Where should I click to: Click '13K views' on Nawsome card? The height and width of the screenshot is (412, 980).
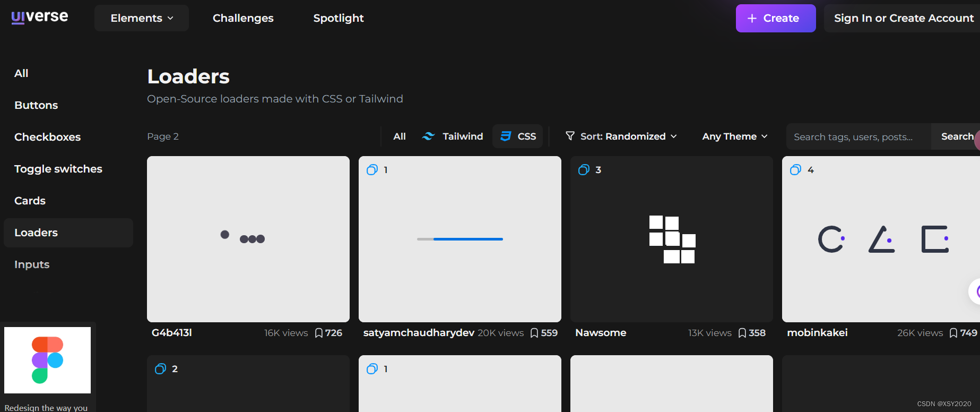pos(710,333)
